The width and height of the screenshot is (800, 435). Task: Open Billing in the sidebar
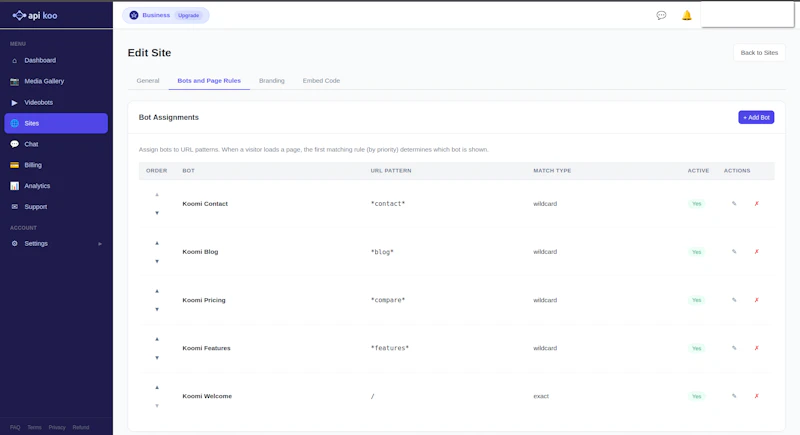pyautogui.click(x=56, y=165)
